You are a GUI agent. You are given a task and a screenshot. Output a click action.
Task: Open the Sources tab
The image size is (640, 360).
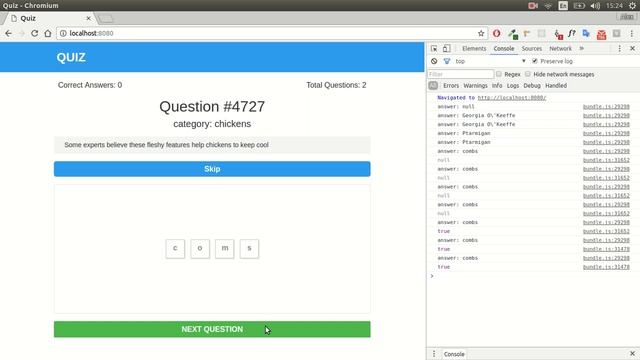point(531,49)
